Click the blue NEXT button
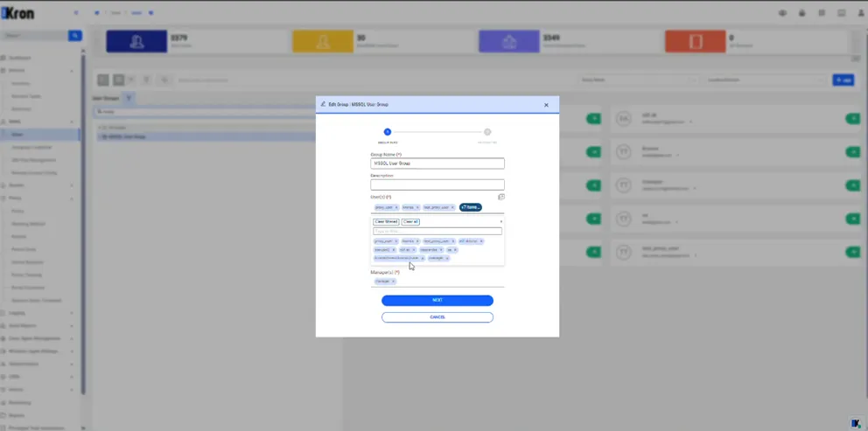The height and width of the screenshot is (431, 868). tap(437, 301)
